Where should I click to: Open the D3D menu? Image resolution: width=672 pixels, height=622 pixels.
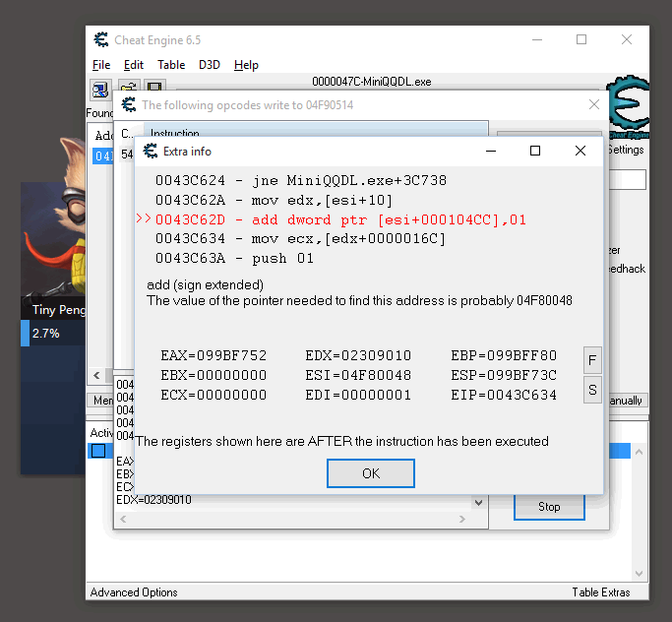210,65
